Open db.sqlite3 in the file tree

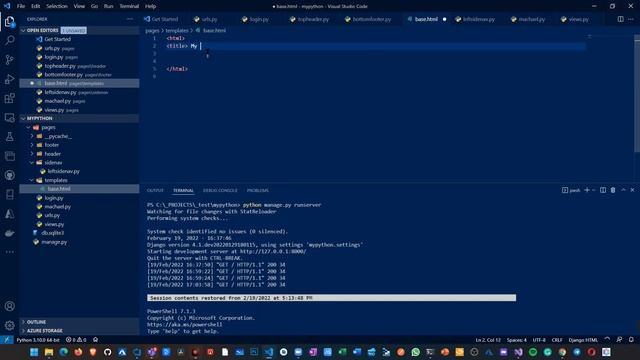53,233
